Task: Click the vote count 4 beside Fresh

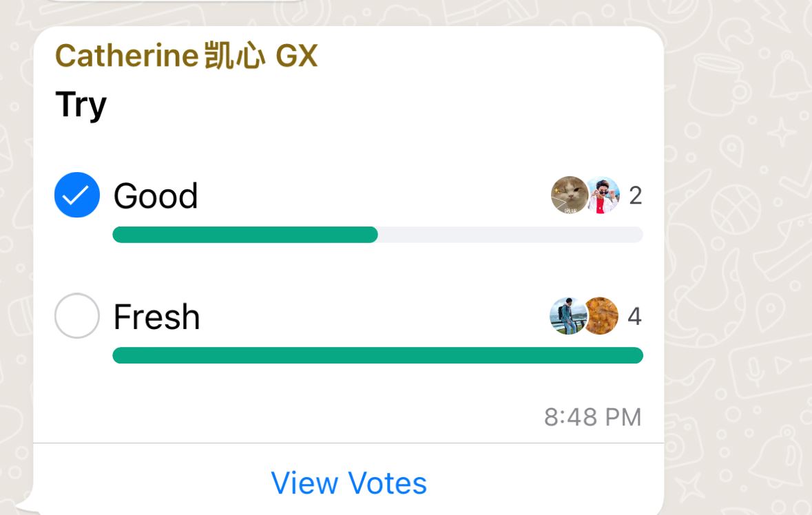Action: click(635, 317)
